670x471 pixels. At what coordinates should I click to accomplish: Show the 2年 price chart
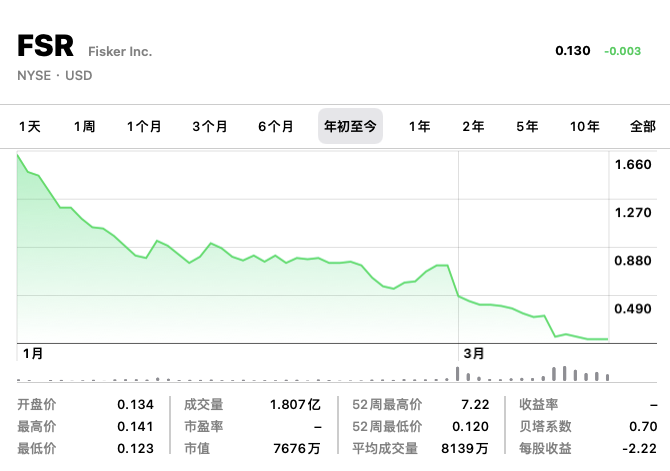(x=473, y=127)
